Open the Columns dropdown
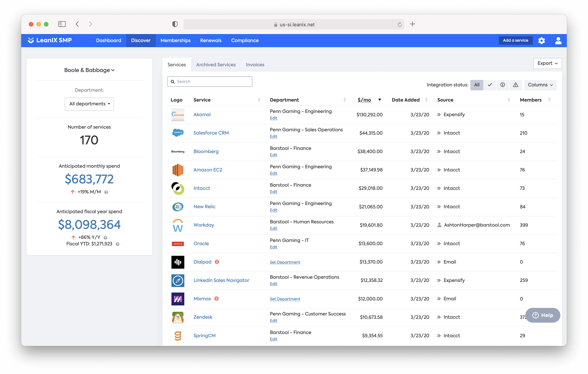Viewport: 588px width, 374px height. pos(540,85)
